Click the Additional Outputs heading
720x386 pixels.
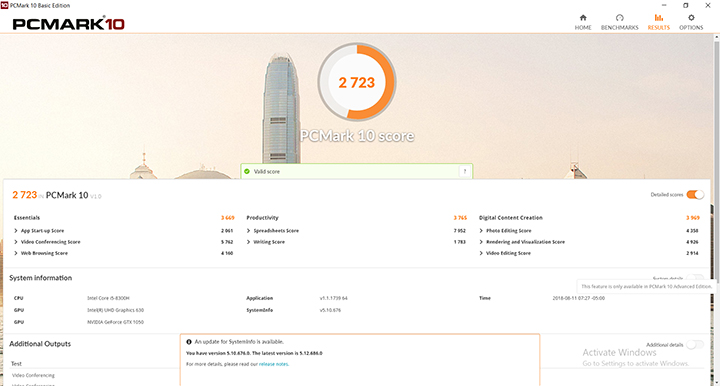tap(40, 344)
